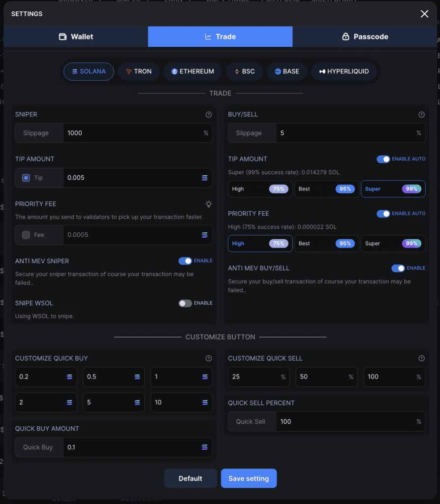Screen dimensions: 440x504
Task: Edit the quick sell preset 100%
Action: (x=394, y=377)
